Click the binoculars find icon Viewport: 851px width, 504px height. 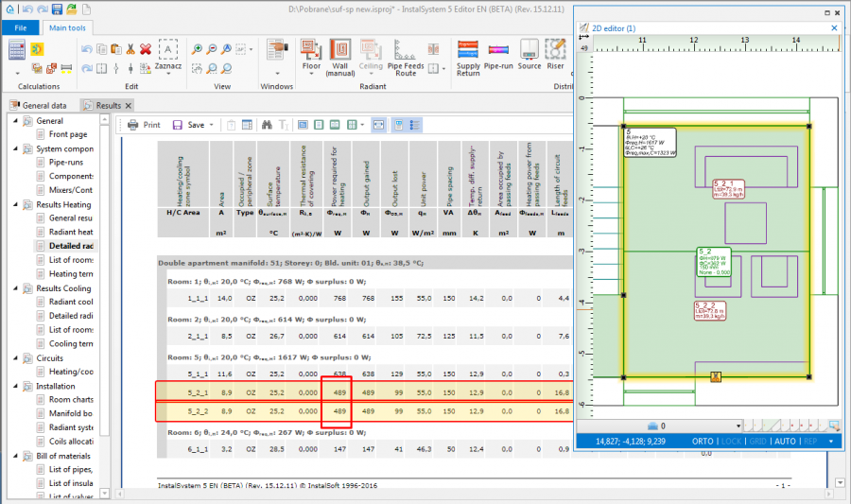coord(267,125)
